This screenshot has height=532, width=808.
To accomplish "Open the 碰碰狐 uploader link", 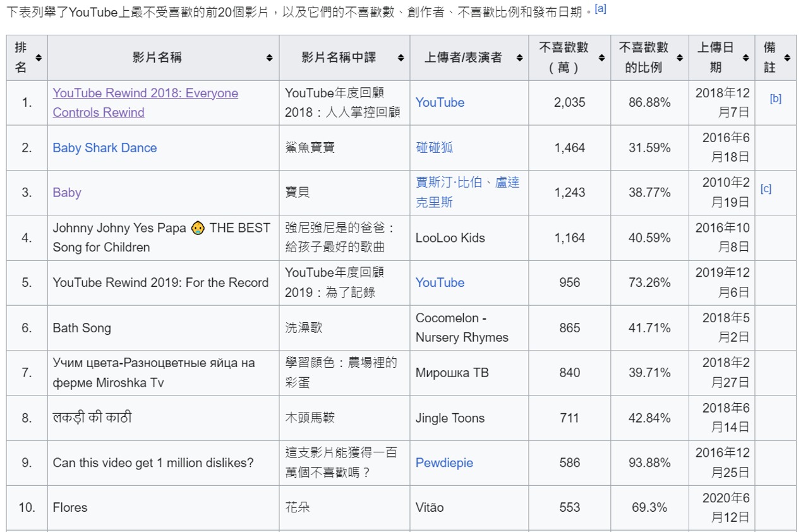I will [434, 147].
